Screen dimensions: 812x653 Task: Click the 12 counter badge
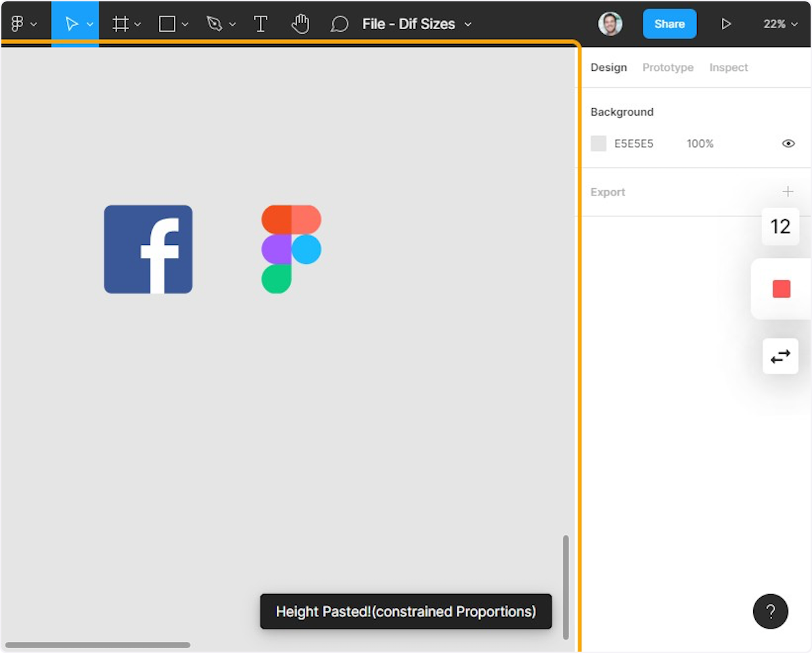(780, 227)
